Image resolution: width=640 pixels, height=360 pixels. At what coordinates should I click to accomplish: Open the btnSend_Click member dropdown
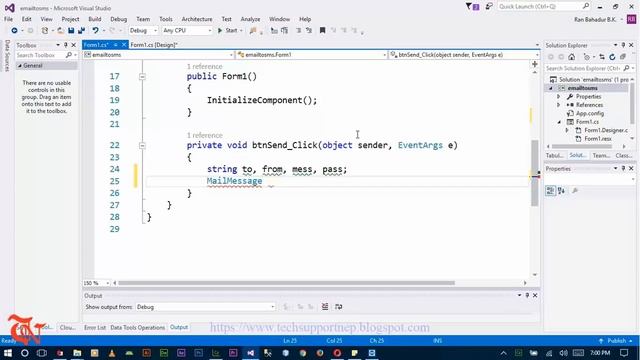[x=464, y=55]
